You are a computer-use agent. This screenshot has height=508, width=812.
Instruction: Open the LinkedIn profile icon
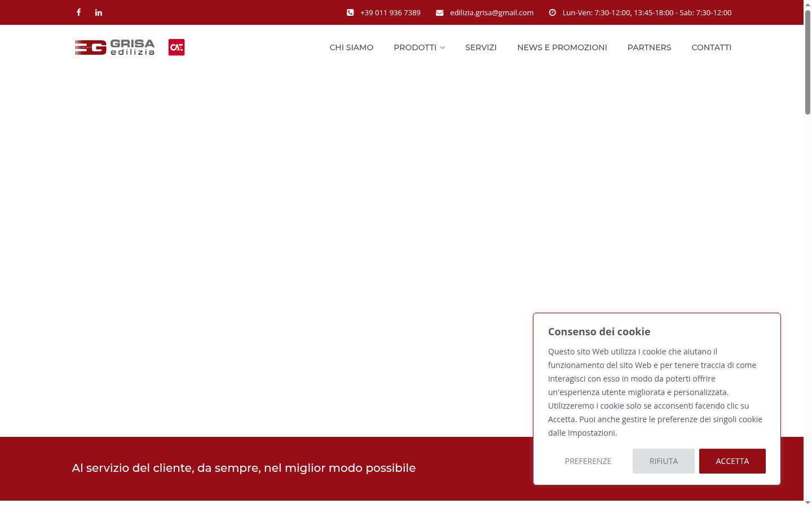[99, 12]
